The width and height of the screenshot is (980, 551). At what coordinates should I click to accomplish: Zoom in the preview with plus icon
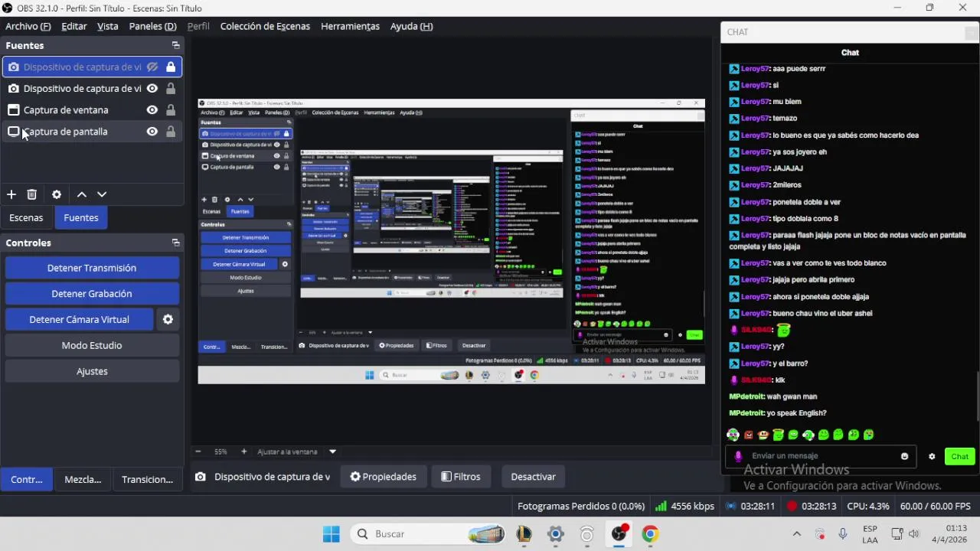point(243,452)
